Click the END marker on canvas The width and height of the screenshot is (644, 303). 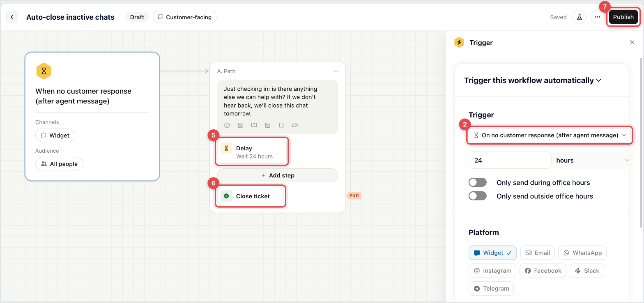point(354,196)
